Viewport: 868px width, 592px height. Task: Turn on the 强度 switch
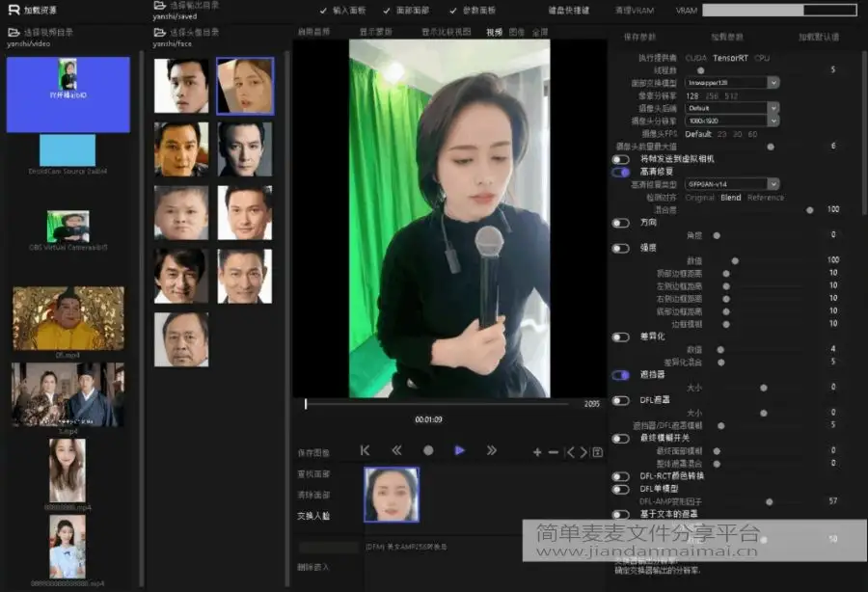tap(621, 249)
